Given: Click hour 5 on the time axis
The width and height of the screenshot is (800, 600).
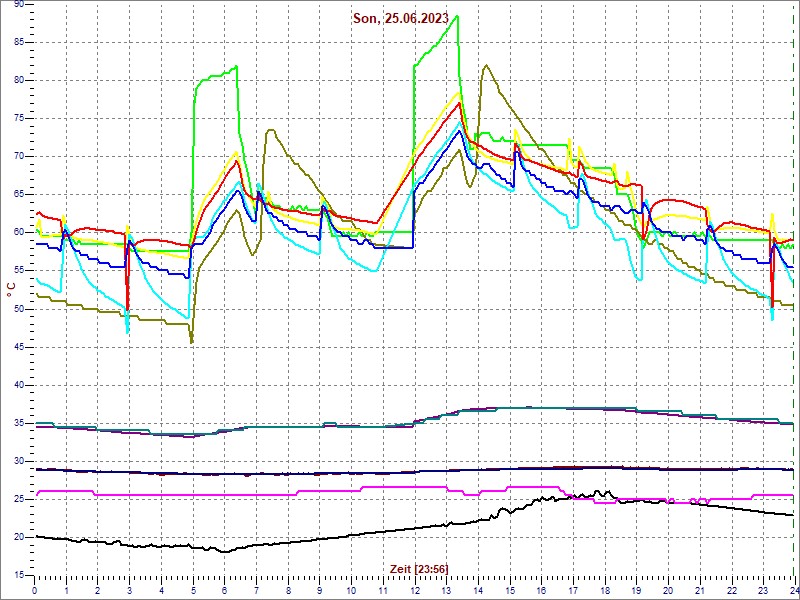Looking at the screenshot, I should (x=193, y=590).
